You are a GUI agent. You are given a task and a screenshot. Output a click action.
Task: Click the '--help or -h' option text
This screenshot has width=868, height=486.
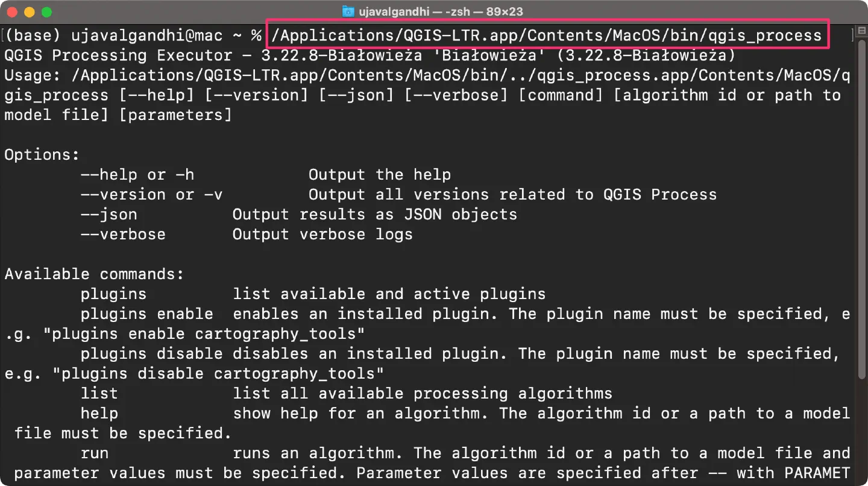click(x=137, y=175)
